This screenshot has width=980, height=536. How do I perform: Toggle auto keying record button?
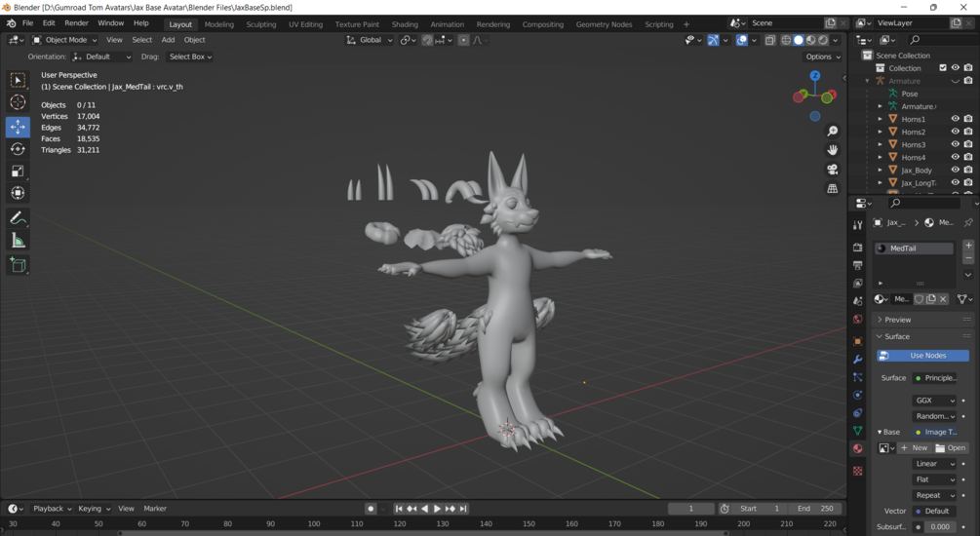(x=371, y=509)
